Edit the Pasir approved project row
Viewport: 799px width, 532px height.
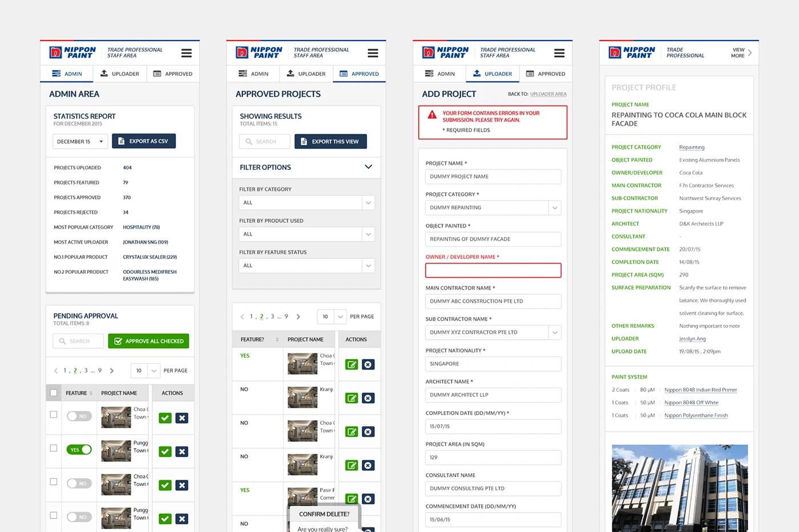pos(352,499)
